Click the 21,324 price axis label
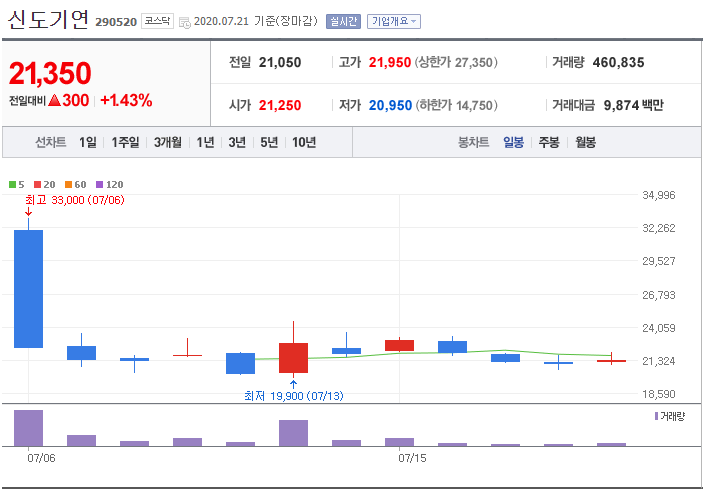This screenshot has width=703, height=489. pos(659,361)
